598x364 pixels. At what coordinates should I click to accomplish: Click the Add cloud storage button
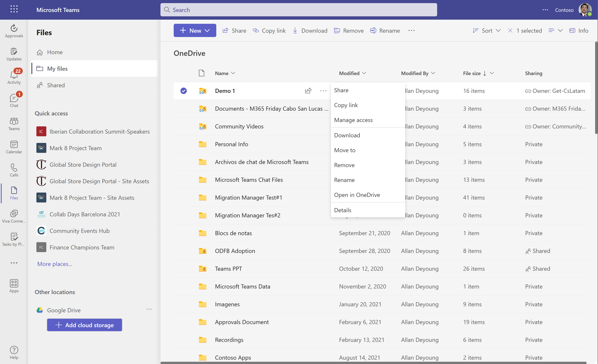click(84, 325)
